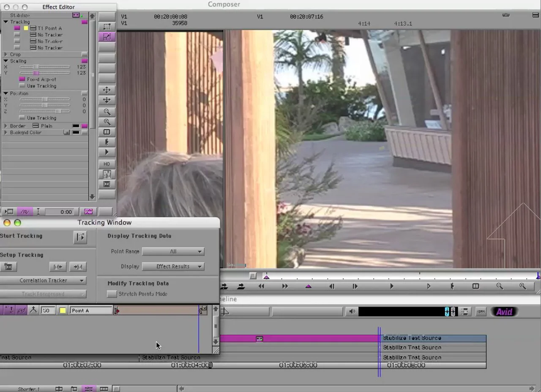Open the Correlation Tracker dropdown
The height and width of the screenshot is (392, 541).
coord(43,280)
